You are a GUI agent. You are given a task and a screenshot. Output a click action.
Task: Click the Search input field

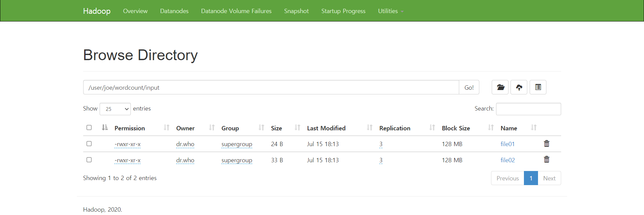(x=529, y=109)
